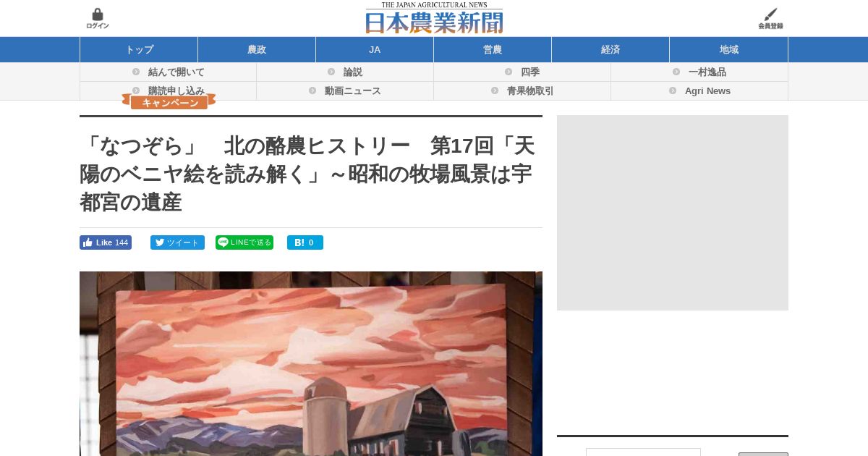Open the 経済 navigation tab

click(x=610, y=49)
